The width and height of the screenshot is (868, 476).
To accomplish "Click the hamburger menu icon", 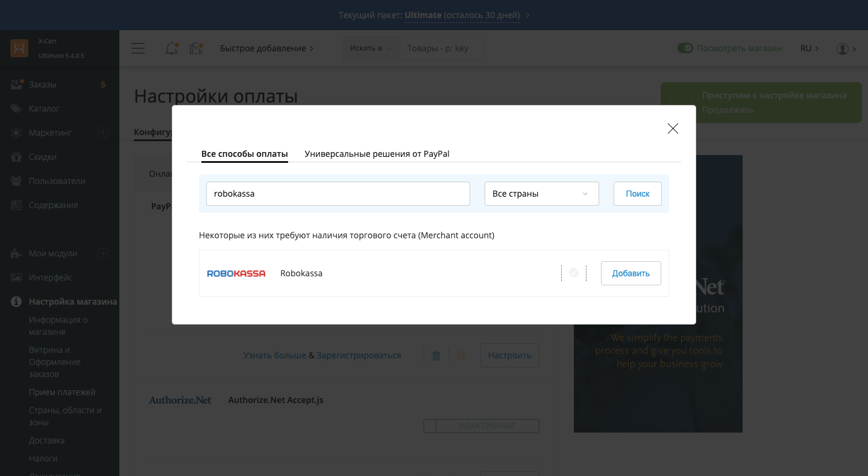I will tap(138, 48).
